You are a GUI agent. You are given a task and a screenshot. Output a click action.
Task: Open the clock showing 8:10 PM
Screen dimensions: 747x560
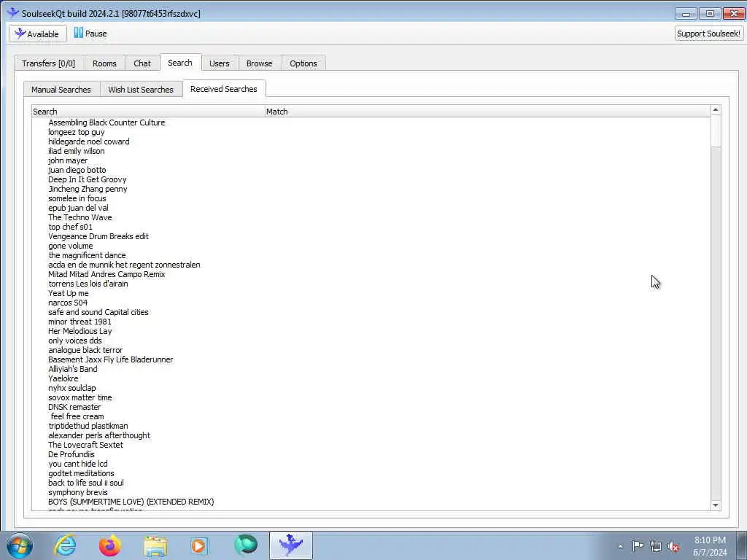click(x=710, y=546)
